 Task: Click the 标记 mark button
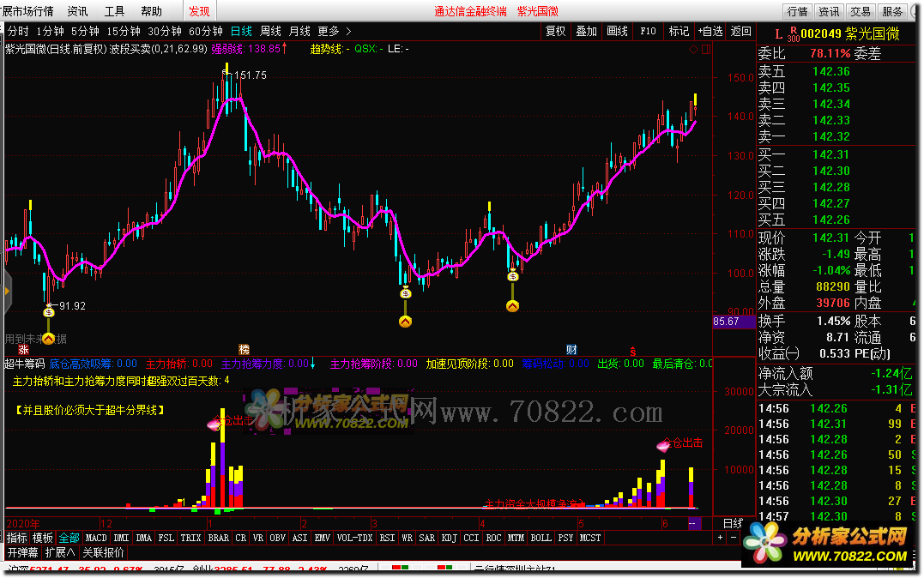point(679,31)
